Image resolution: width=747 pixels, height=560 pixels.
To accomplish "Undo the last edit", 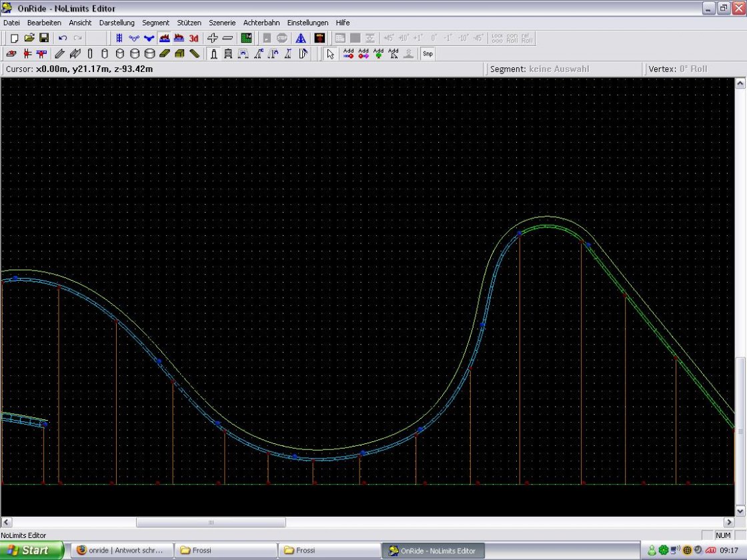I will [x=63, y=38].
